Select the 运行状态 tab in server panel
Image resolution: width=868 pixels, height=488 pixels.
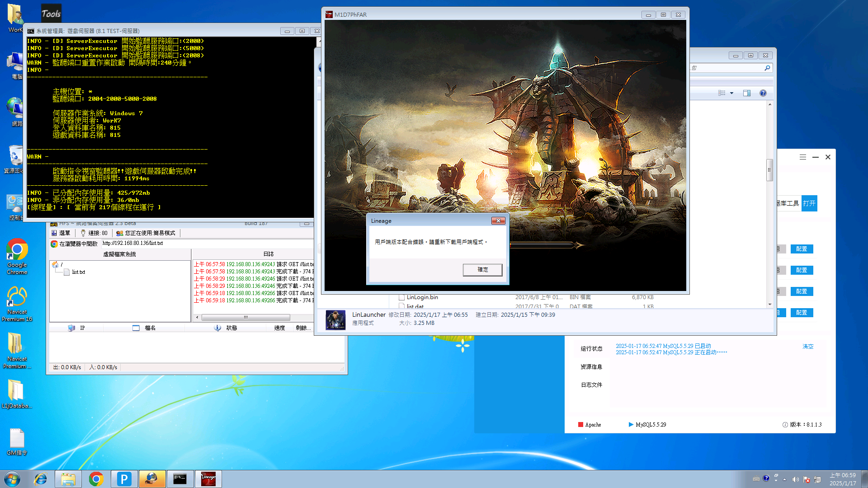click(x=591, y=349)
